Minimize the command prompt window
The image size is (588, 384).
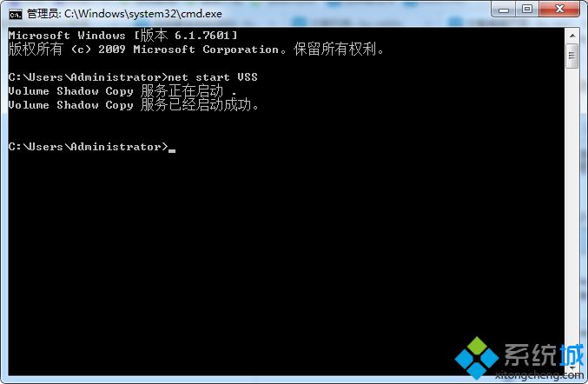coord(503,10)
